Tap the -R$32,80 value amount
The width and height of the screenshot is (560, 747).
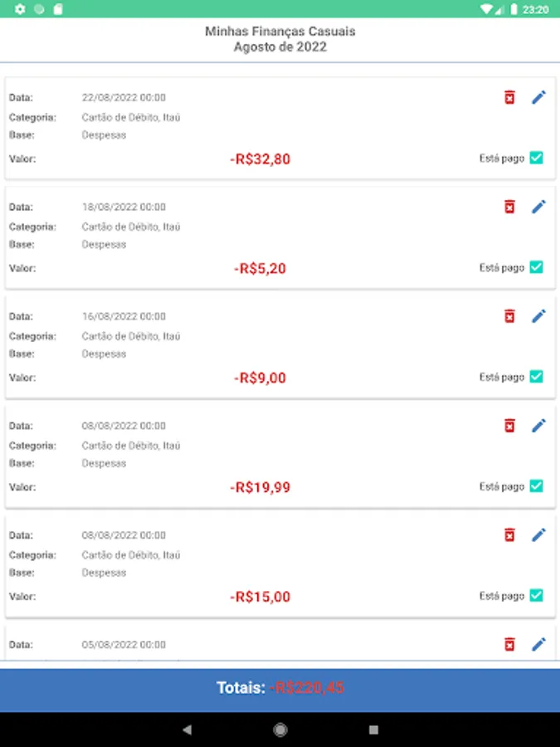(x=261, y=159)
